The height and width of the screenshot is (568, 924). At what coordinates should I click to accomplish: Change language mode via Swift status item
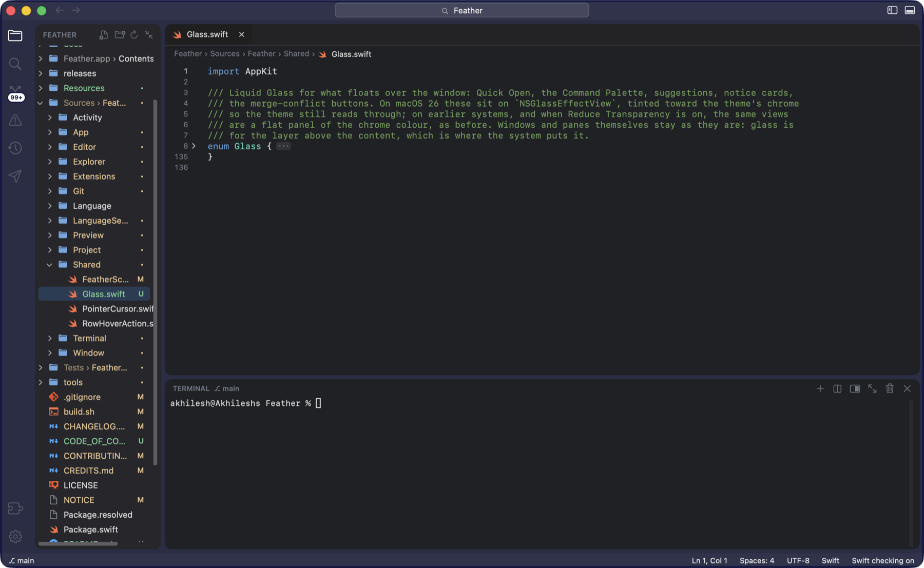(x=830, y=560)
